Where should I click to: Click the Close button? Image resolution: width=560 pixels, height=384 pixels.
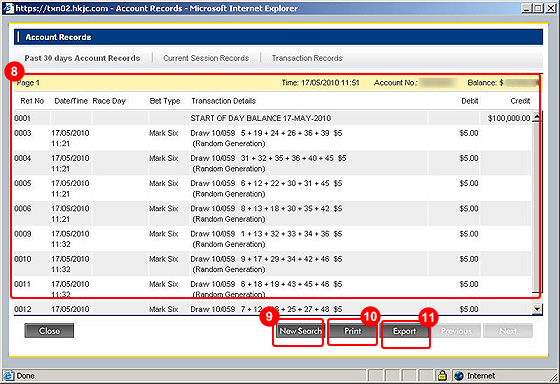(49, 331)
